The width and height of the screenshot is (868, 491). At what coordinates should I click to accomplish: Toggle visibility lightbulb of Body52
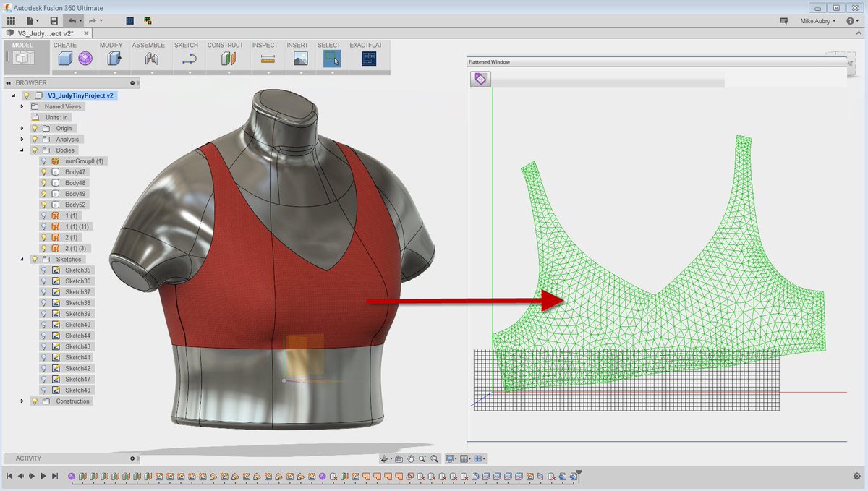pos(44,205)
